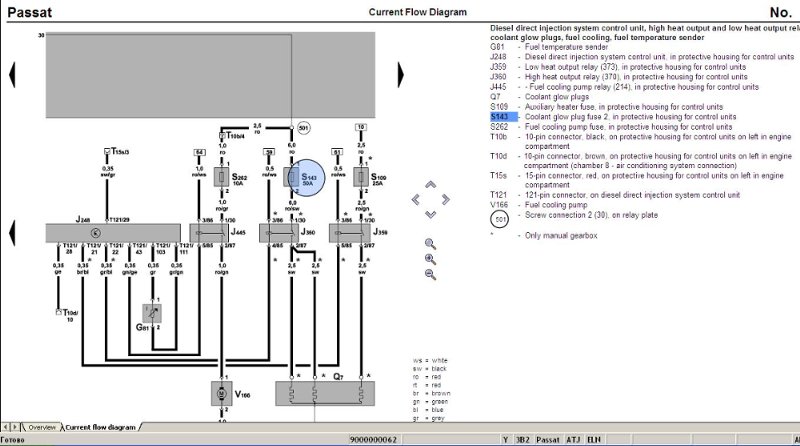Click the zoom out magnifier icon

click(x=430, y=275)
